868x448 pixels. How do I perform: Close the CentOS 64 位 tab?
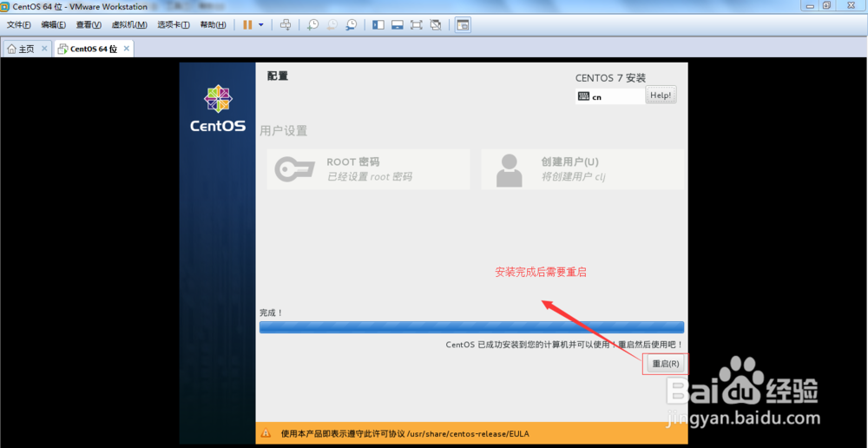[126, 49]
